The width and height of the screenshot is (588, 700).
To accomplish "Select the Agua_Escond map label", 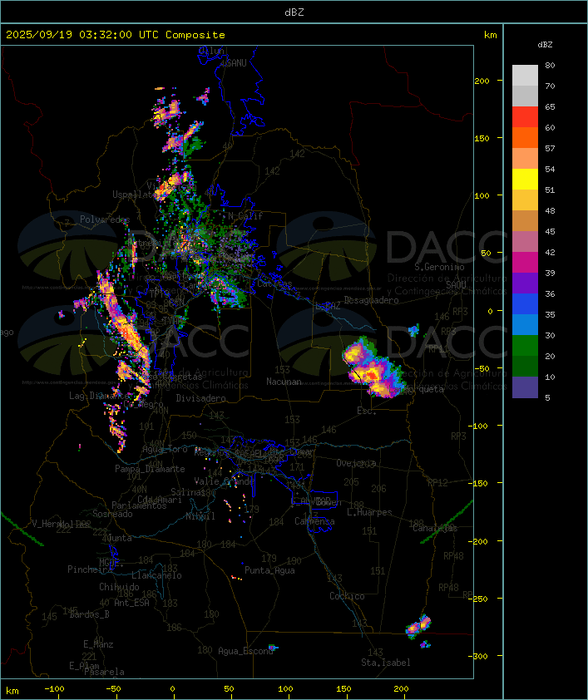I will [x=245, y=651].
